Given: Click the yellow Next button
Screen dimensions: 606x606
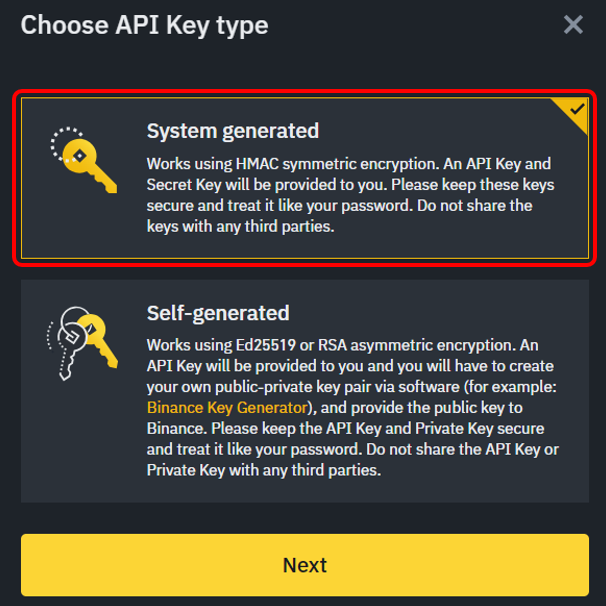Looking at the screenshot, I should [x=305, y=565].
